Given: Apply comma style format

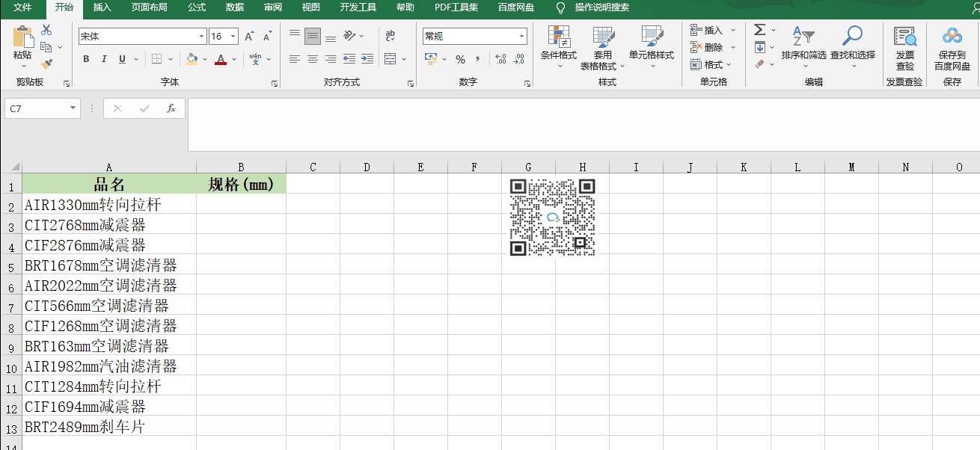Looking at the screenshot, I should click(478, 59).
